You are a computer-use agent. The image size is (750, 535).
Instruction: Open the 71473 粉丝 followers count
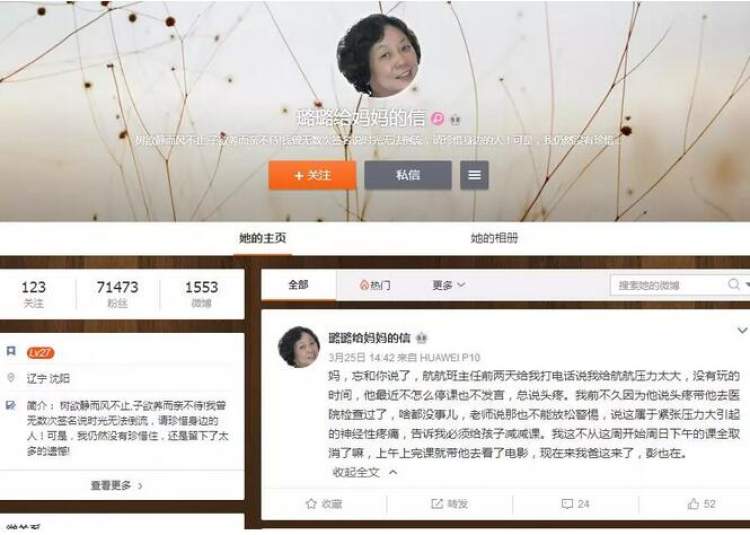pos(117,294)
